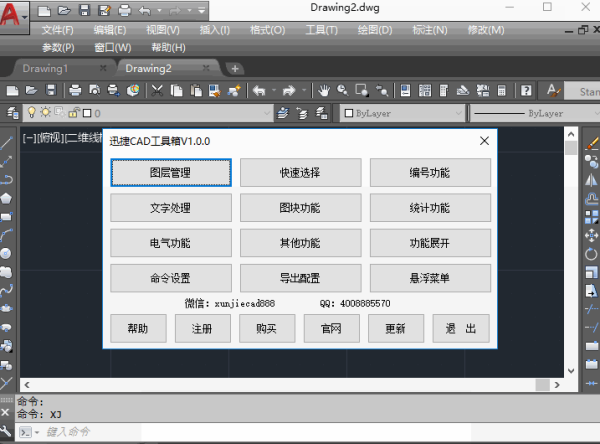Image resolution: width=600 pixels, height=444 pixels.
Task: Select the Line draw tool
Action: click(7, 143)
